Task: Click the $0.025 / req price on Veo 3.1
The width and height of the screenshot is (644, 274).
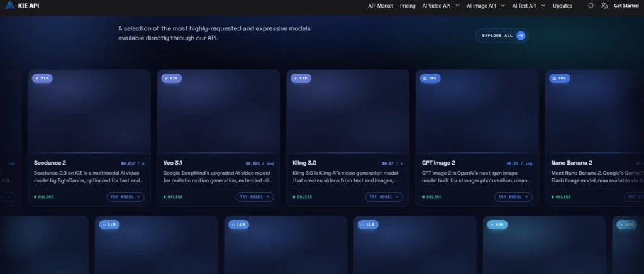Action: (x=260, y=163)
